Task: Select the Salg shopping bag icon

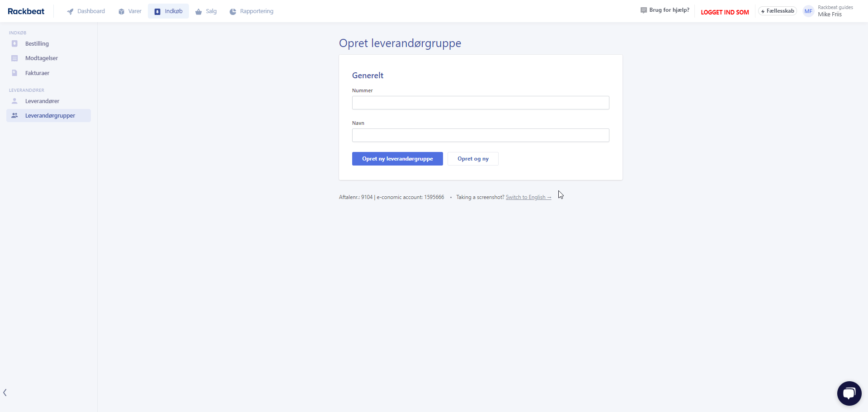Action: click(x=199, y=11)
